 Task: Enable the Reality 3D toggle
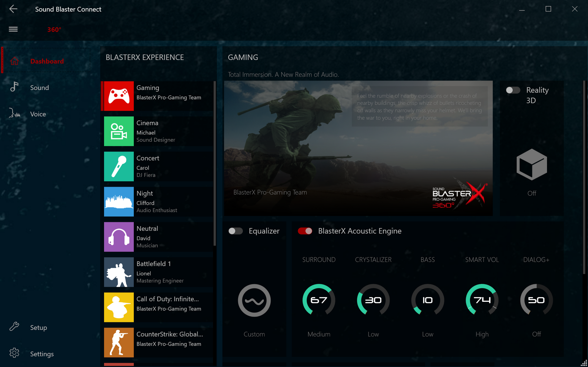point(513,90)
